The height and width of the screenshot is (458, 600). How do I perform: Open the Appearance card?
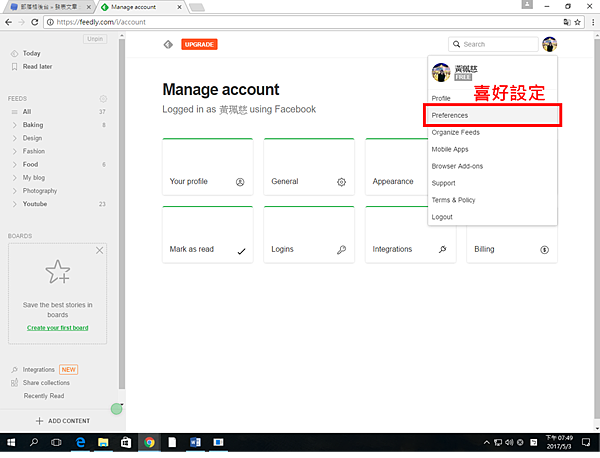(x=396, y=167)
